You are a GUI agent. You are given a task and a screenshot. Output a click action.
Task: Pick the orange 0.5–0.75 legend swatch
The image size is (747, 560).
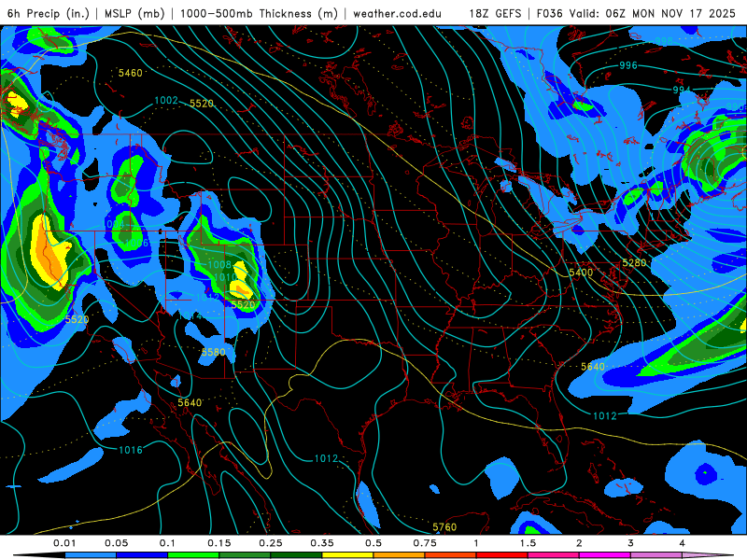[400, 555]
